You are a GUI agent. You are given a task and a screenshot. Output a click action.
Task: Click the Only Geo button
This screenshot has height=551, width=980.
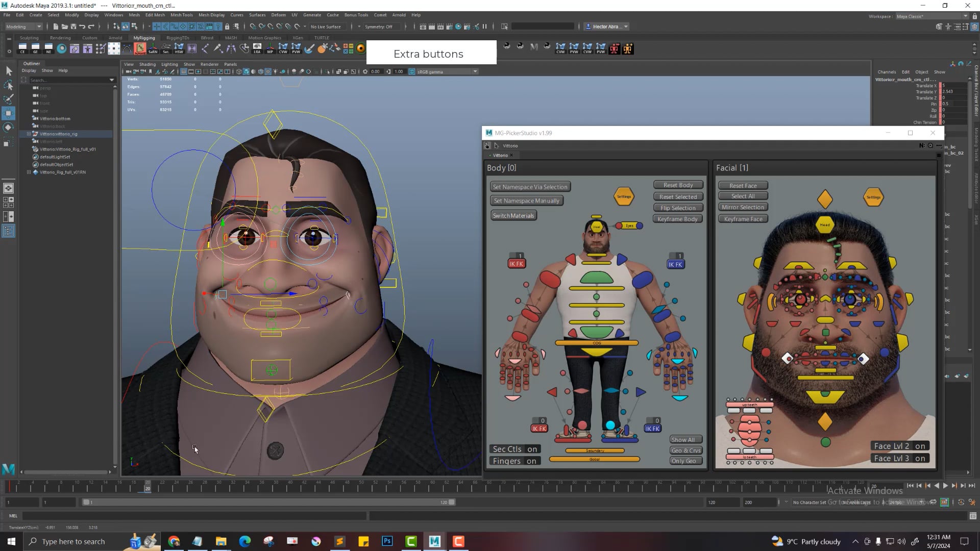tap(685, 461)
